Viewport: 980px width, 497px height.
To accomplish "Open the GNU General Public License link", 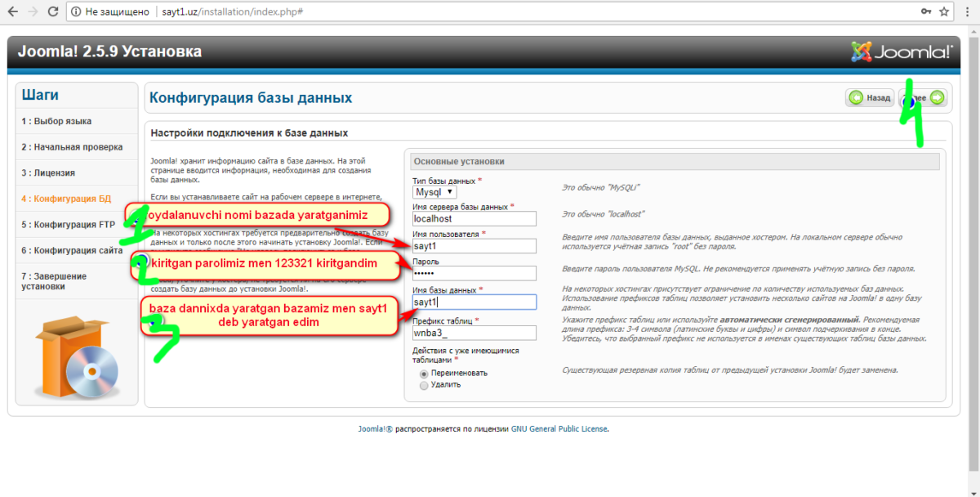I will [559, 429].
